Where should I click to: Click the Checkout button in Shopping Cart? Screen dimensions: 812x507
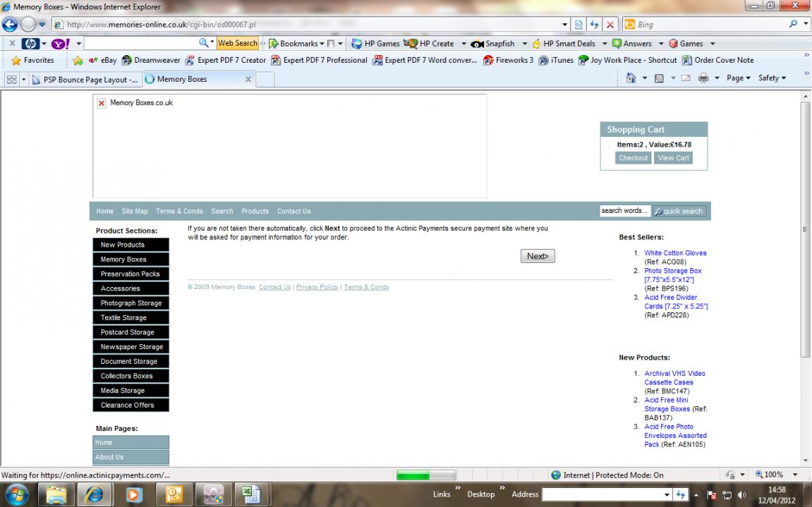pyautogui.click(x=633, y=158)
